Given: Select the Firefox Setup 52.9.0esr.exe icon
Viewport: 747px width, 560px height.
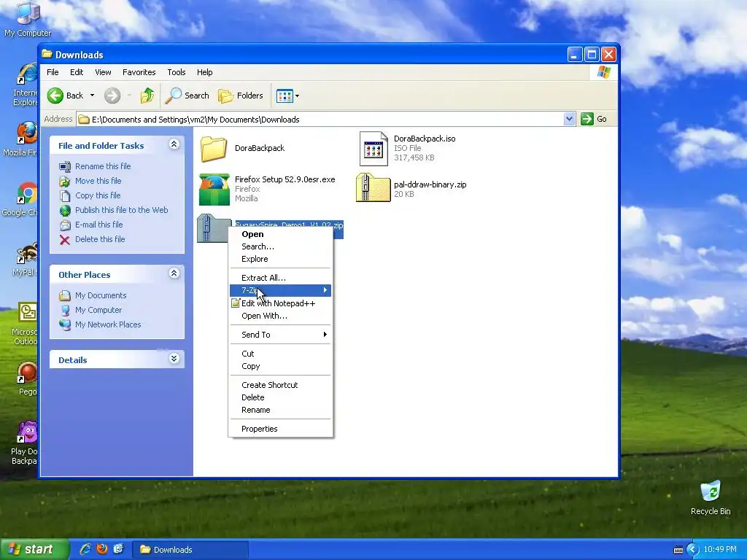Looking at the screenshot, I should [214, 189].
